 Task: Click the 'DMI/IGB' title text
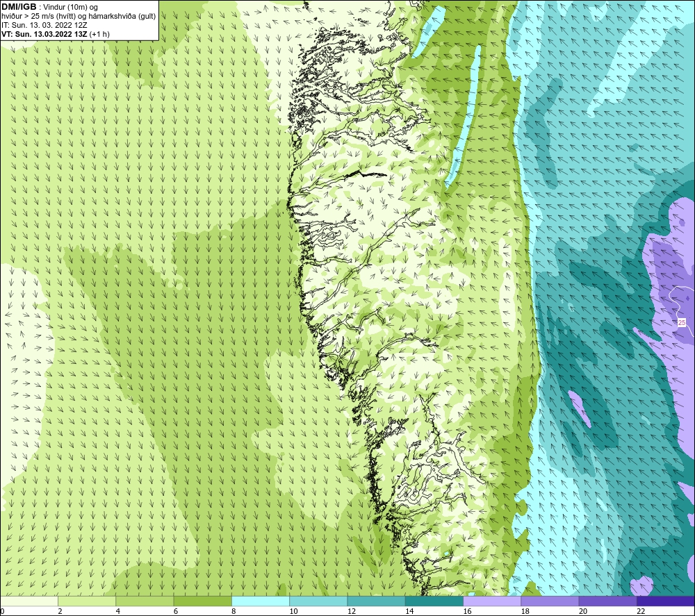click(x=19, y=7)
